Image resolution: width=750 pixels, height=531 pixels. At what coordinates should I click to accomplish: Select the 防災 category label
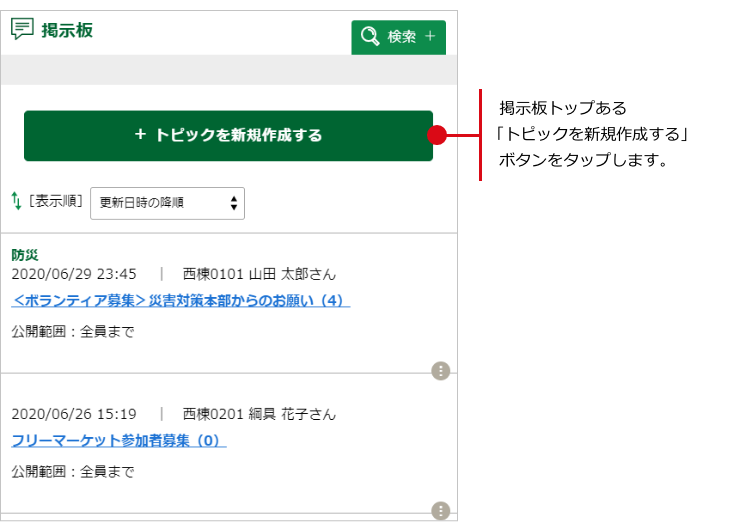[x=25, y=255]
